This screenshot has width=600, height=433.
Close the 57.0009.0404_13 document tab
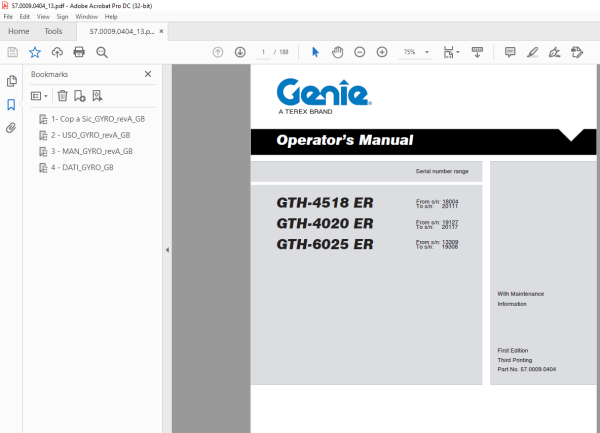click(161, 31)
